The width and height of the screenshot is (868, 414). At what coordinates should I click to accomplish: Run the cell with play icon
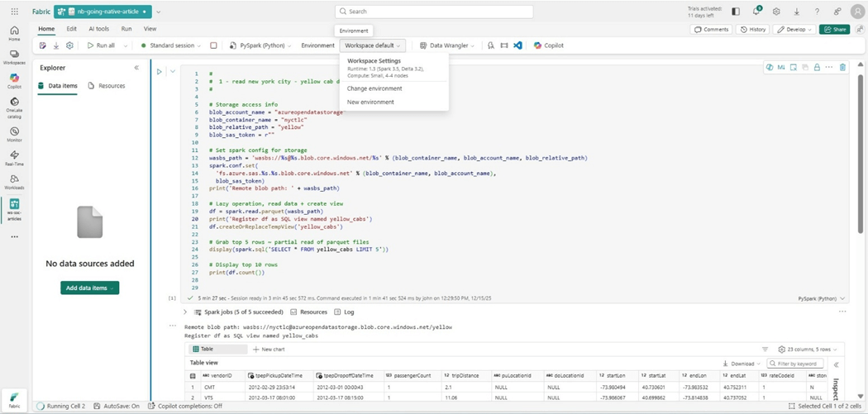click(x=160, y=72)
